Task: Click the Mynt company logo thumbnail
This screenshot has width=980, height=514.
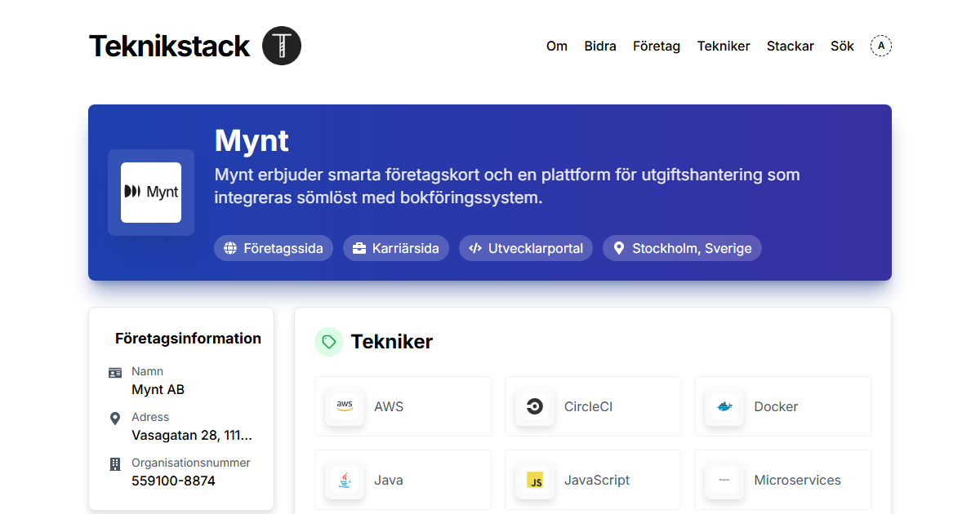Action: (151, 193)
